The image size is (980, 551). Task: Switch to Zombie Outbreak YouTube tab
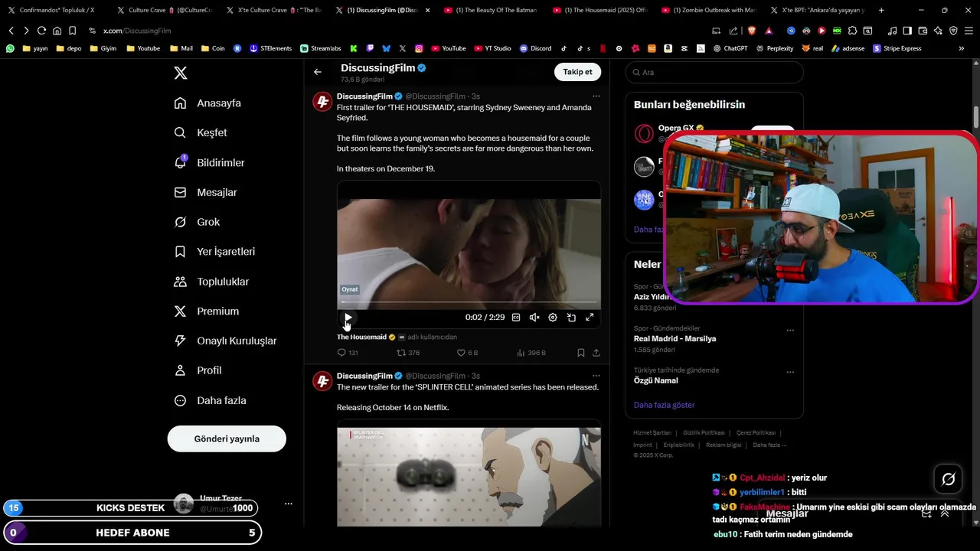point(708,10)
